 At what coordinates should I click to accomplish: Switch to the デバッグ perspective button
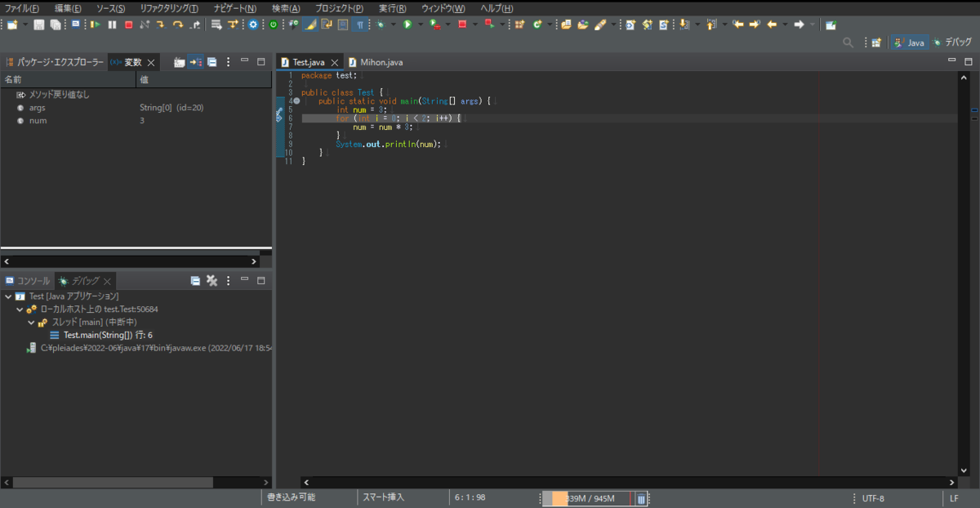(x=952, y=42)
